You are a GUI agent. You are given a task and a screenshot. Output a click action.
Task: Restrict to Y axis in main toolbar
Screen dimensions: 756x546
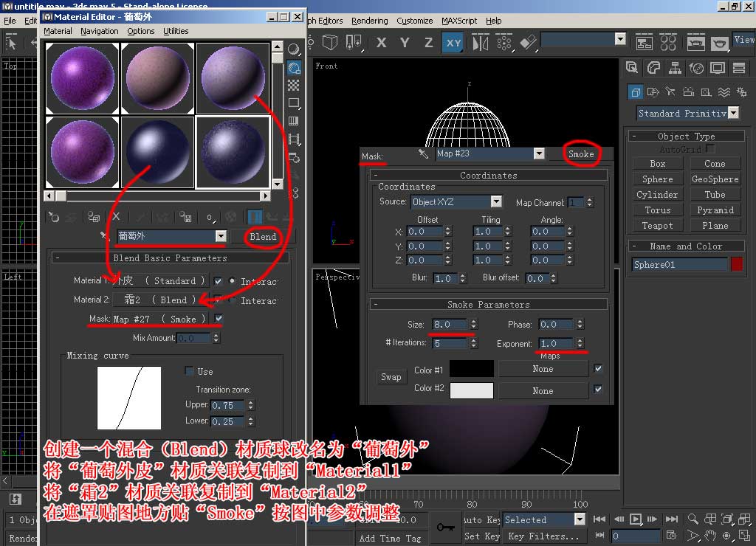pos(405,43)
